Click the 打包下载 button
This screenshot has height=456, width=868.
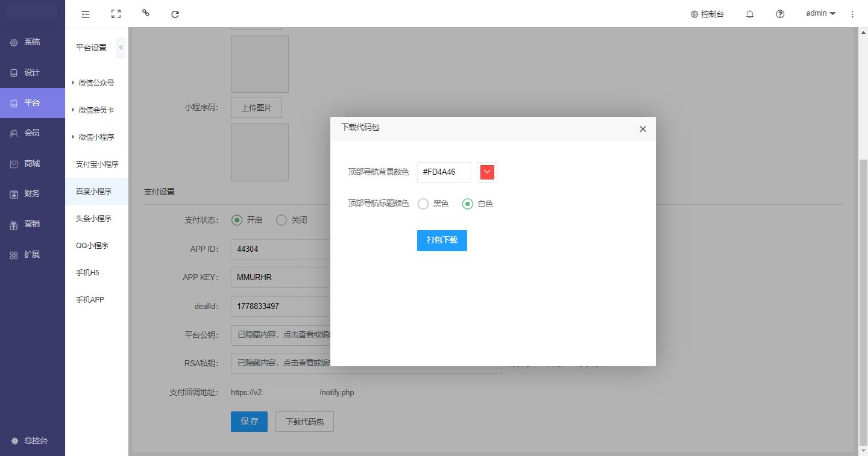[442, 240]
